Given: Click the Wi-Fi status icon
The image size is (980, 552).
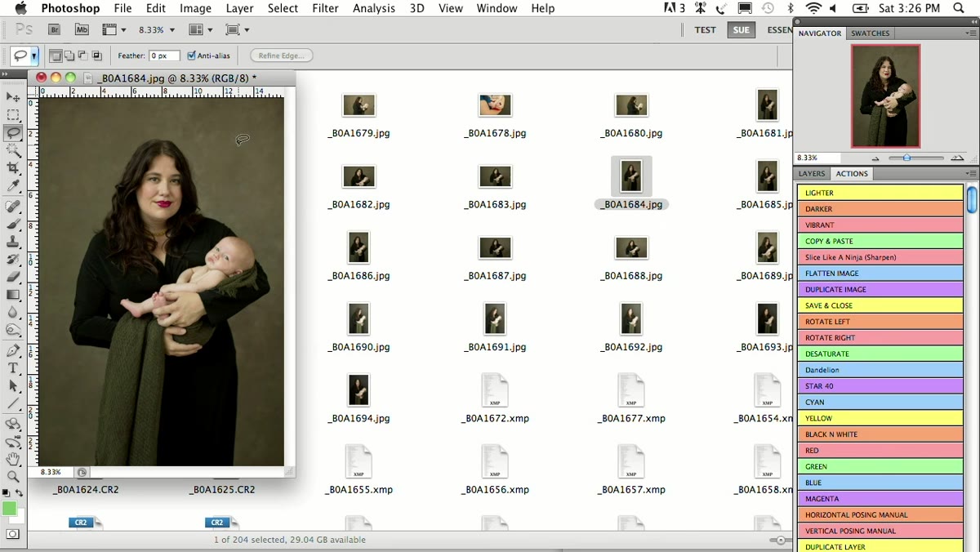Looking at the screenshot, I should (x=813, y=8).
